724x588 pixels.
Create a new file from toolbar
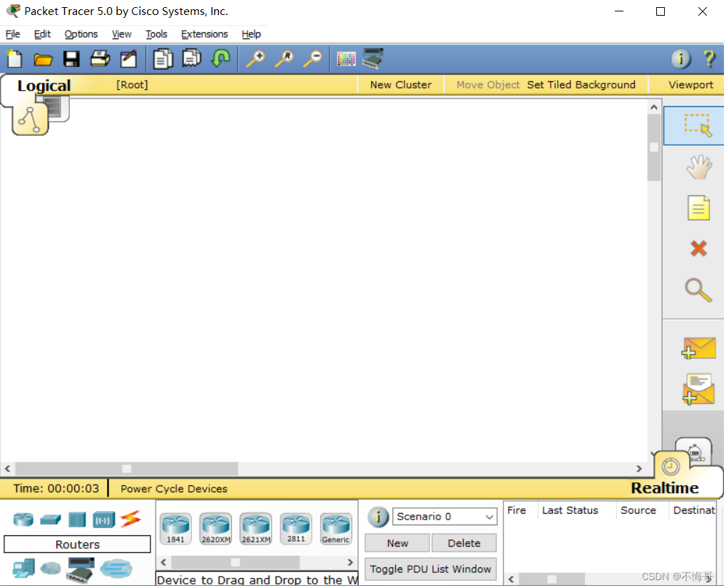coord(14,59)
